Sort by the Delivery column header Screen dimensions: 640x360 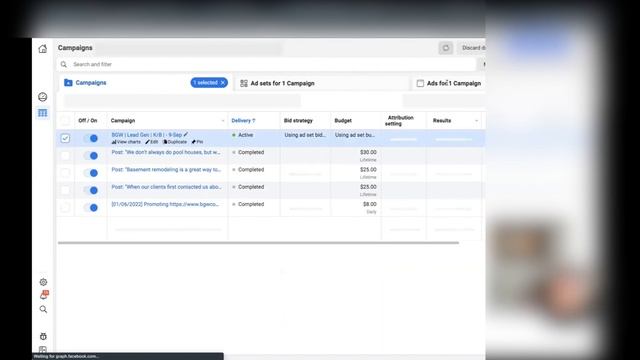243,120
